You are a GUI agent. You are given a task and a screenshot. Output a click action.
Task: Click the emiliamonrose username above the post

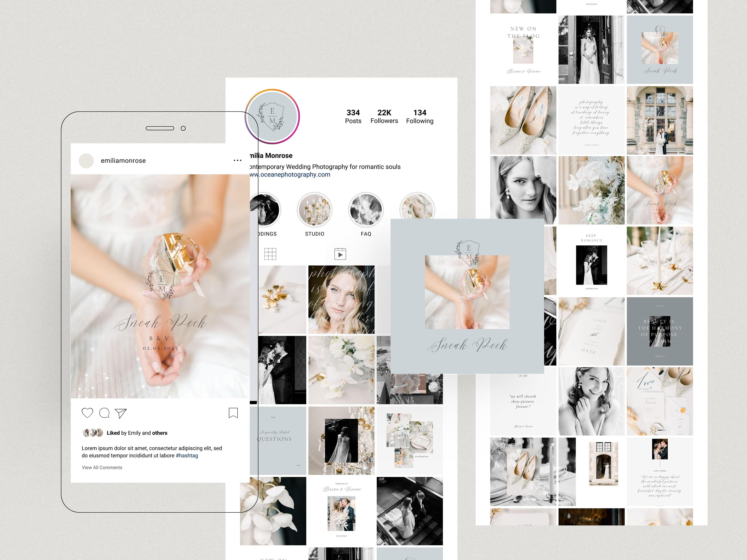123,160
